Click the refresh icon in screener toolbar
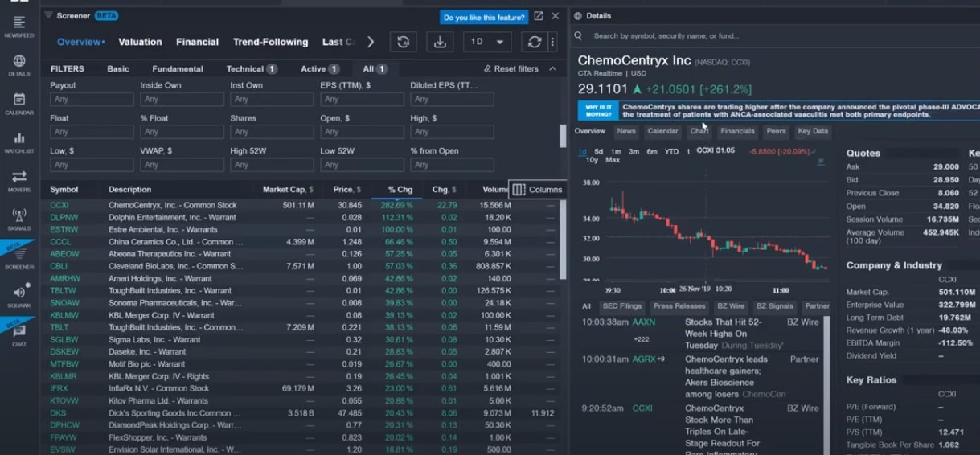 534,42
